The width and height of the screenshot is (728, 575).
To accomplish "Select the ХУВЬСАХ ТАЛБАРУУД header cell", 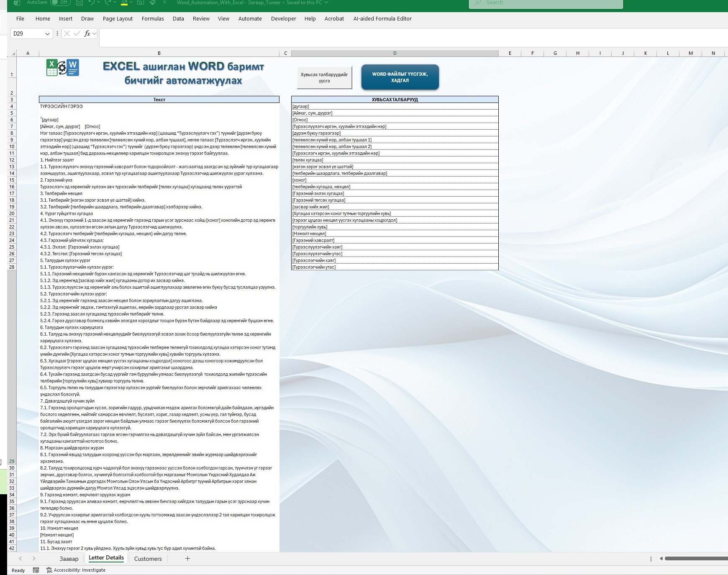I will point(395,100).
